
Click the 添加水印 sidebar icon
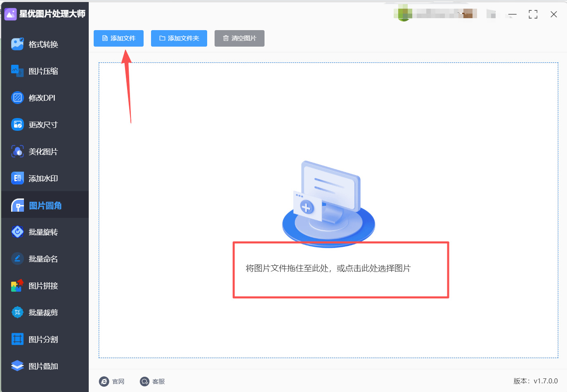pos(17,178)
